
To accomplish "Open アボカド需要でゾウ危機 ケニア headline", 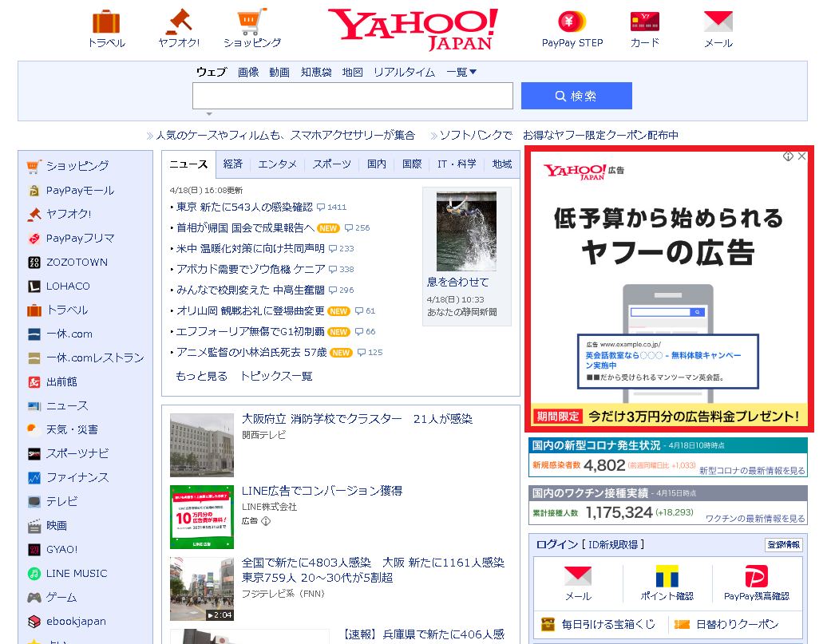I will (251, 269).
